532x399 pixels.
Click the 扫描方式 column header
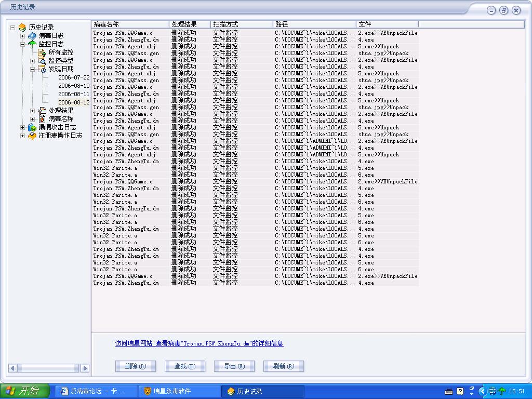pyautogui.click(x=242, y=24)
